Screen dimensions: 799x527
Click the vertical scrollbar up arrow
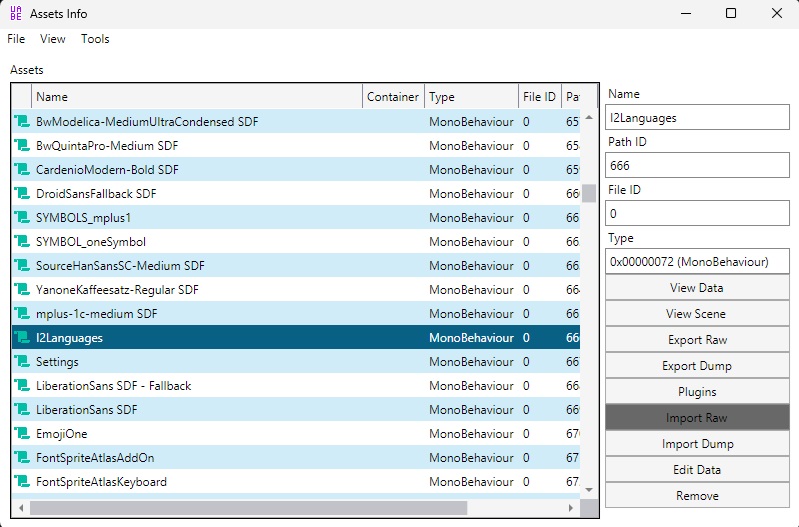tap(589, 117)
